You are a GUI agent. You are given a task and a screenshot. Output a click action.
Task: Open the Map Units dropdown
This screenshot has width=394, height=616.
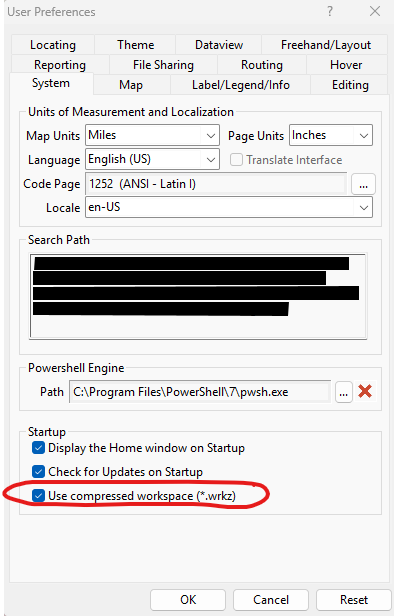coord(152,136)
